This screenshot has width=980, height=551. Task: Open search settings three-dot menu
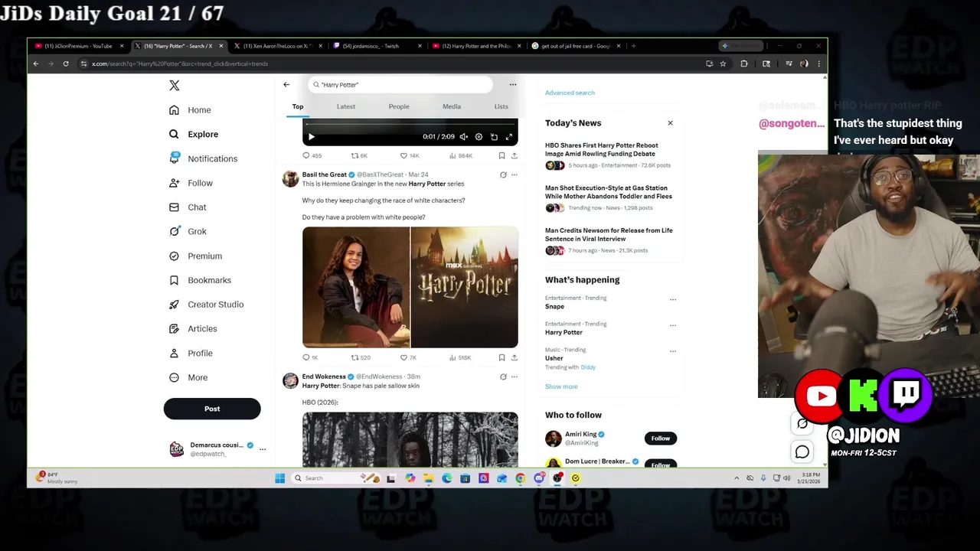[x=513, y=85]
